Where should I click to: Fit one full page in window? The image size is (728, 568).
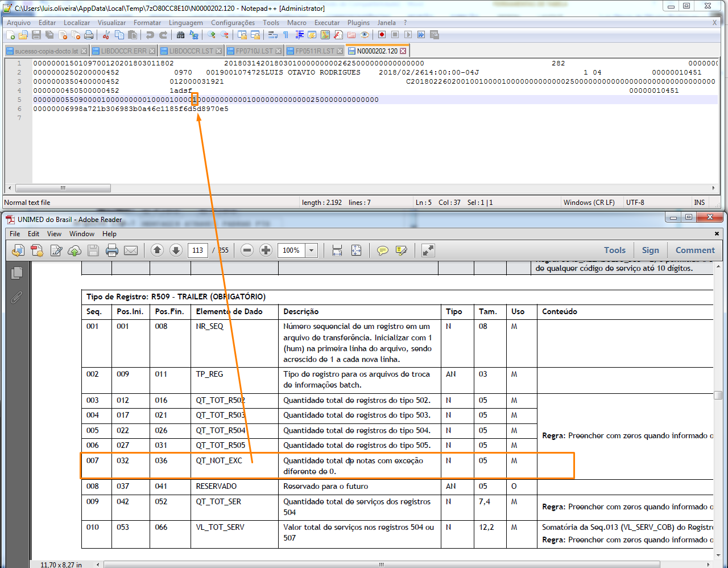[x=356, y=250]
